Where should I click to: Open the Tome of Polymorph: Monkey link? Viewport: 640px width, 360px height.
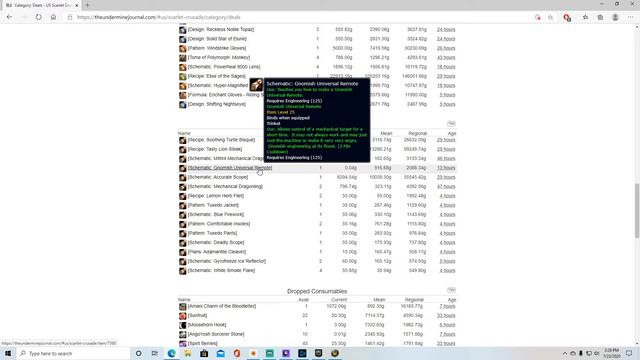219,58
